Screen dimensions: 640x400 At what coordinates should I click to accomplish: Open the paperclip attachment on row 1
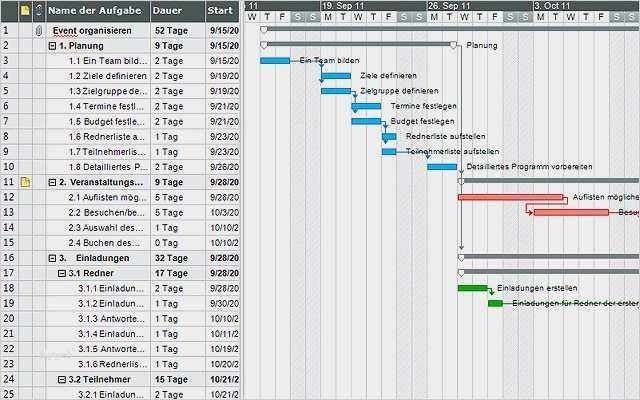39,31
